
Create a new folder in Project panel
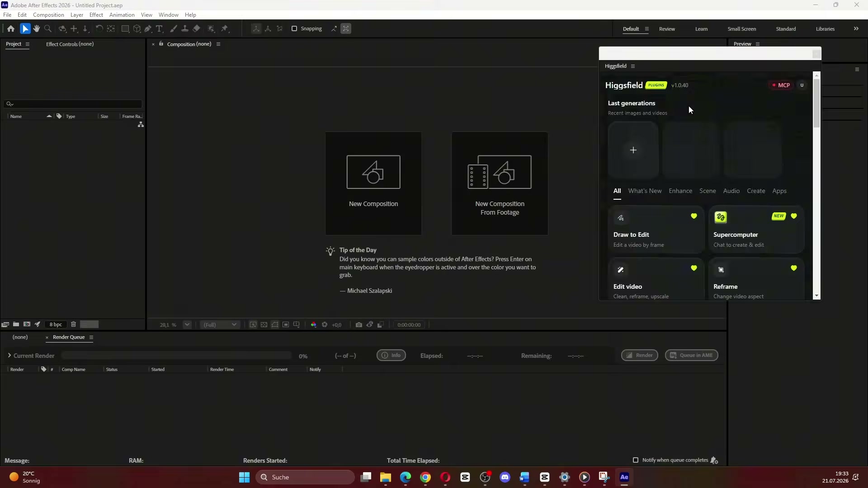16,324
